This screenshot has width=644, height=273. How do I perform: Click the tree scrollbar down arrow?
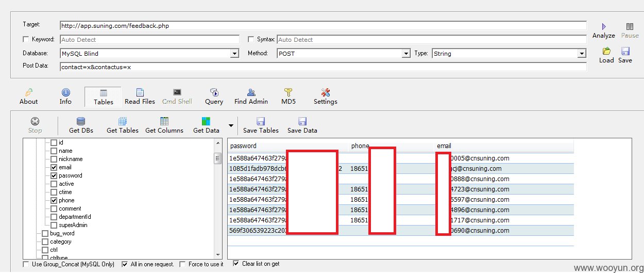point(218,254)
